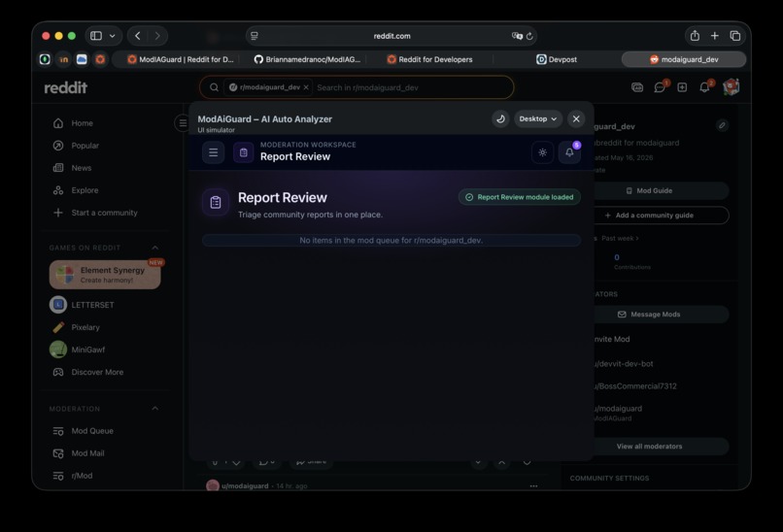Open the Desktop view dropdown
Viewport: 783px width, 532px height.
[538, 118]
